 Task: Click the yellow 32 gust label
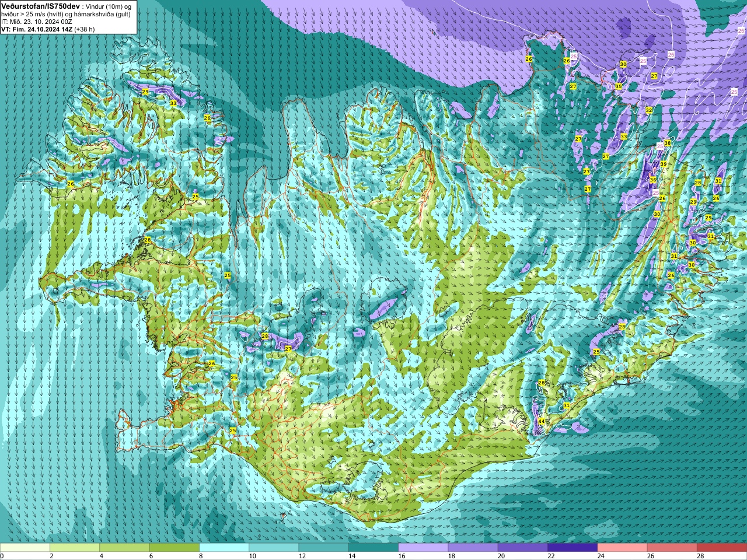648,110
